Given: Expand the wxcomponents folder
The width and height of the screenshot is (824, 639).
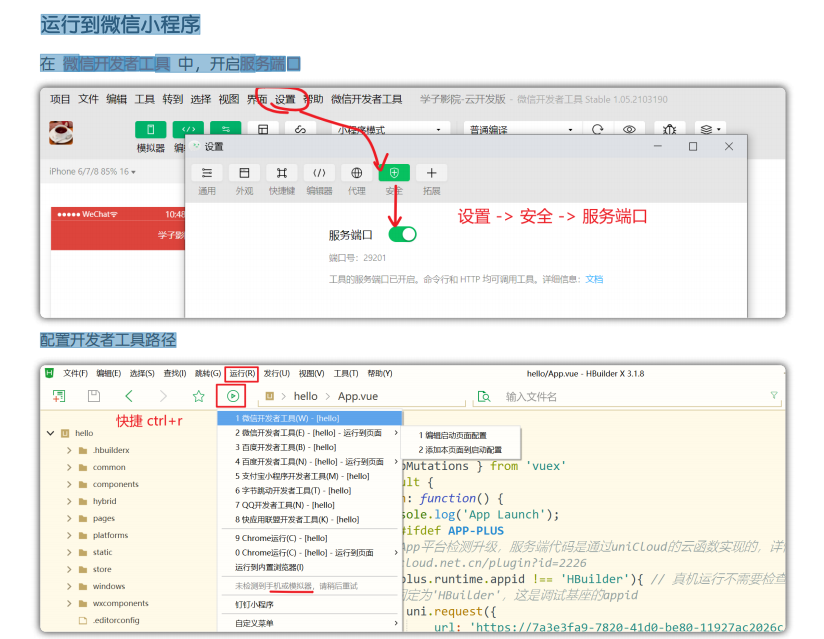Looking at the screenshot, I should 69,603.
